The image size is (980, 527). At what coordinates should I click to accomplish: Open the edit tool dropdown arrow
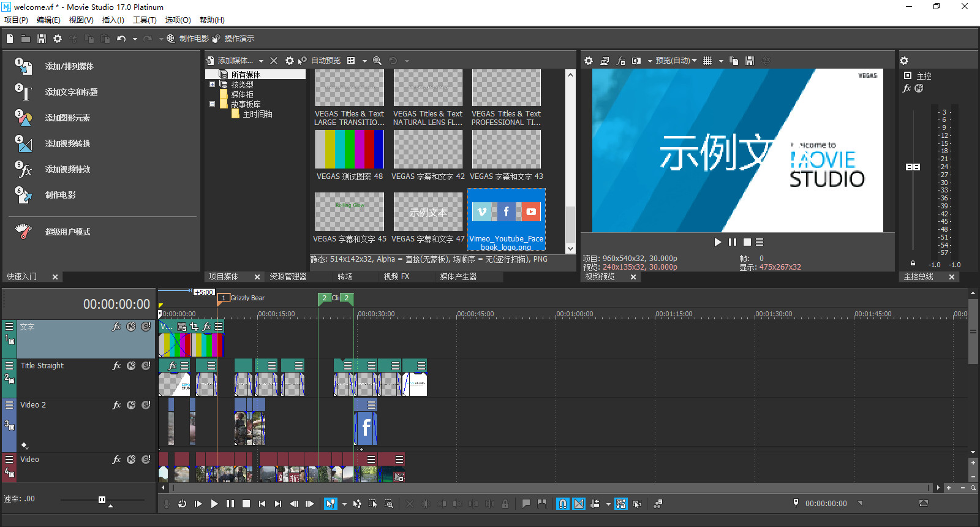coord(344,504)
